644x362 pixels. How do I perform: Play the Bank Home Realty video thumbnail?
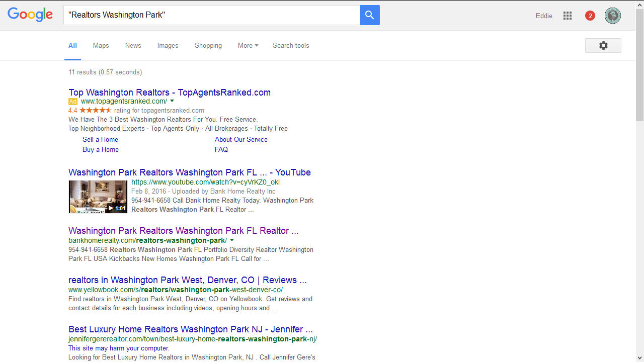coord(98,197)
